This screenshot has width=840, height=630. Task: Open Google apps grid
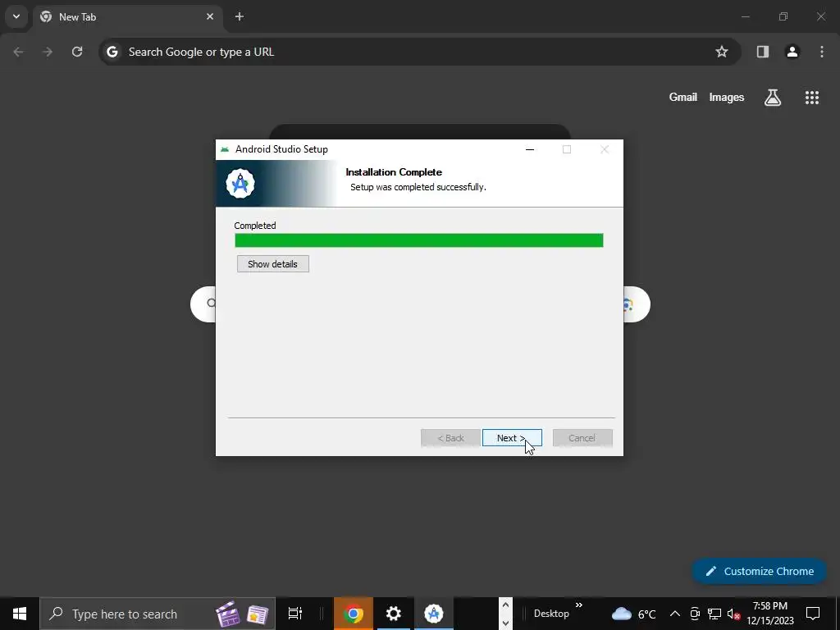click(812, 97)
